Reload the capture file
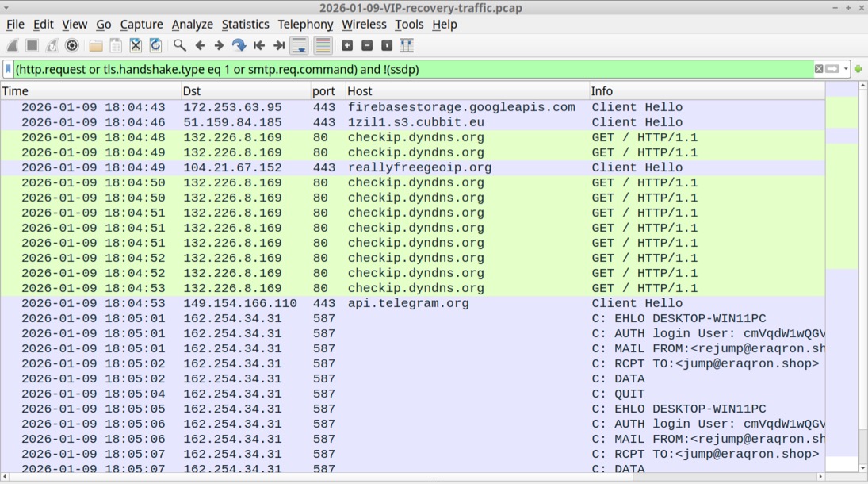This screenshot has width=868, height=484. [155, 46]
